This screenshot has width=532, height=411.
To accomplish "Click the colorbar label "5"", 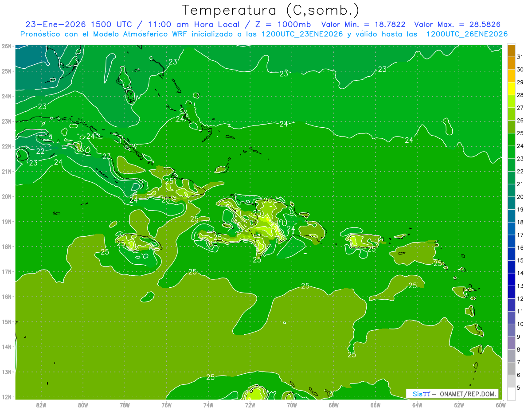I will pyautogui.click(x=519, y=388).
